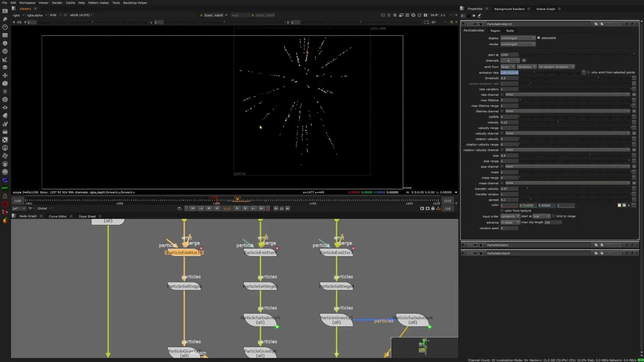Viewport: 644px width, 362px height.
Task: Click the random seed input field
Action: pos(509,228)
